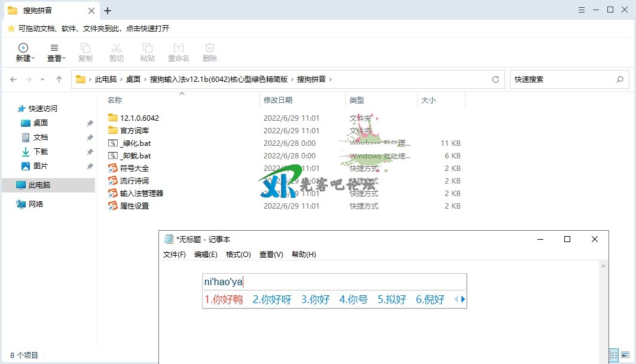Viewport: 636px width, 364px height.
Task: Select the 输入法管理器 shortcut icon
Action: (113, 193)
